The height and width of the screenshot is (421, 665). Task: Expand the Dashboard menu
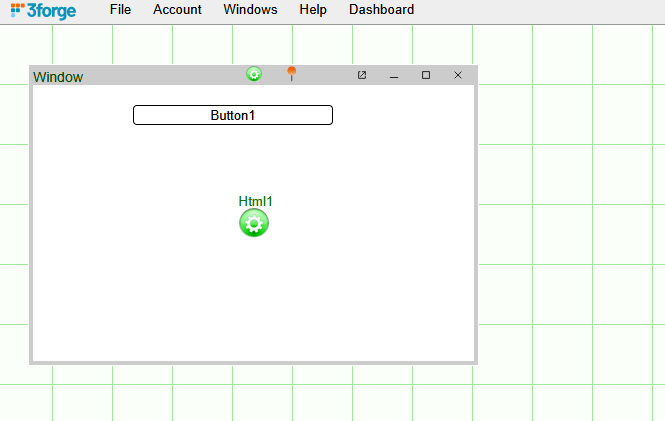pos(381,10)
